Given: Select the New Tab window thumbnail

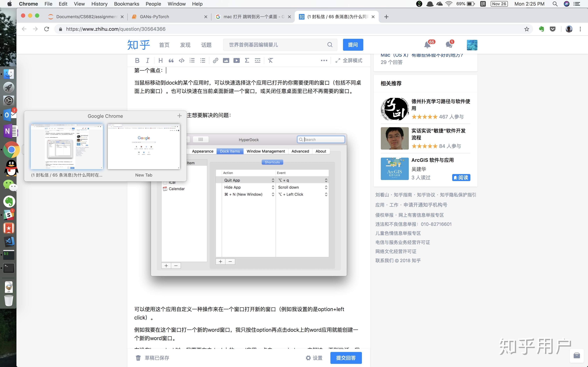Looking at the screenshot, I should [x=144, y=147].
